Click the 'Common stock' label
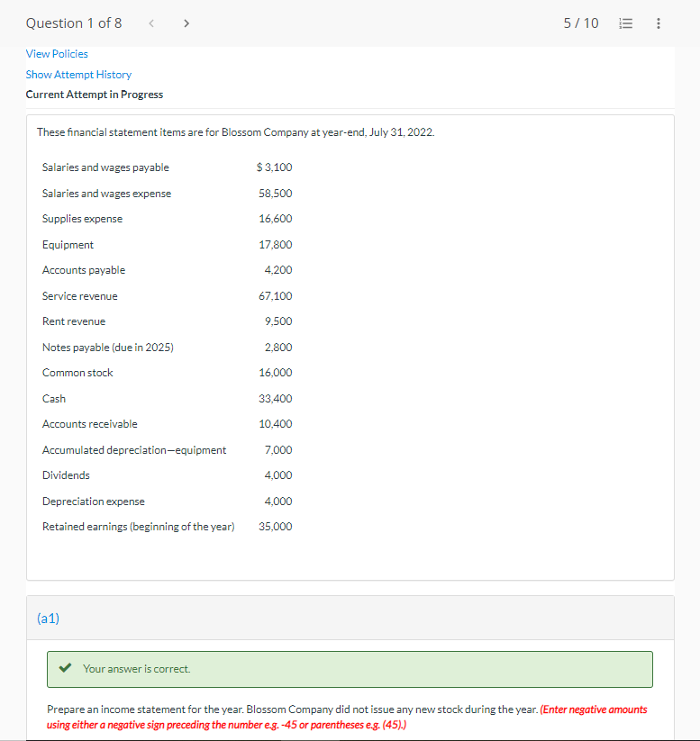The width and height of the screenshot is (700, 741). pyautogui.click(x=77, y=373)
